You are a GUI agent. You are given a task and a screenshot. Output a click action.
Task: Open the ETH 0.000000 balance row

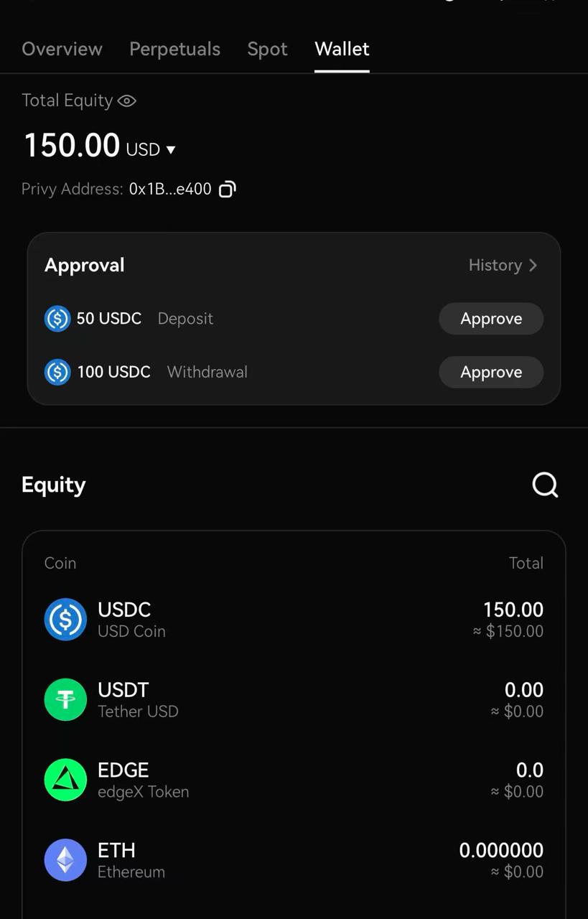tap(294, 860)
